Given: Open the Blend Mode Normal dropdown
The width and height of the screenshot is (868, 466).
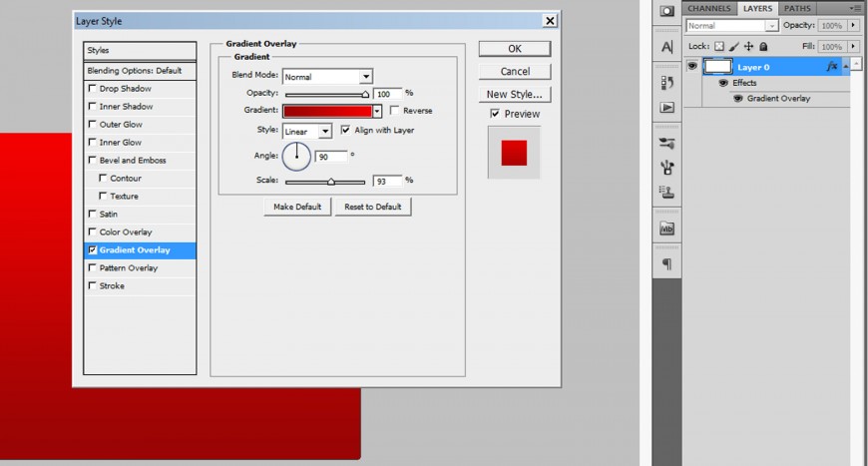Looking at the screenshot, I should (327, 77).
